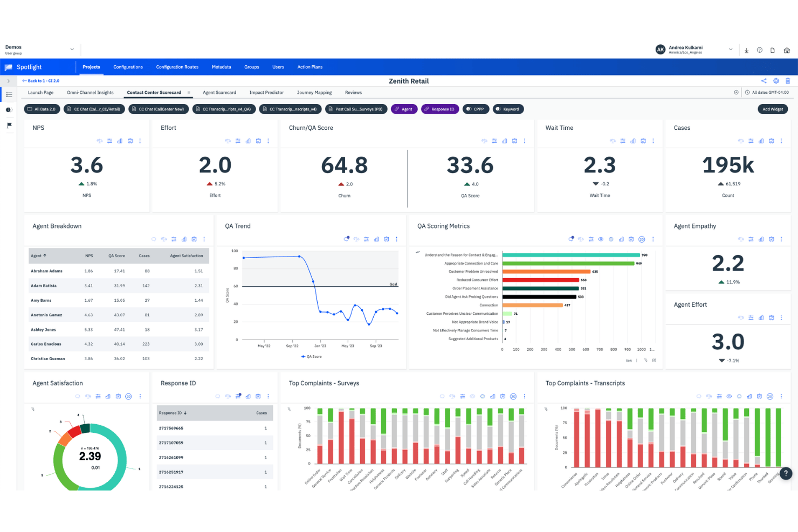Toggle the eye visibility icon on QA Scoring Metrics
The height and width of the screenshot is (532, 798).
601,239
